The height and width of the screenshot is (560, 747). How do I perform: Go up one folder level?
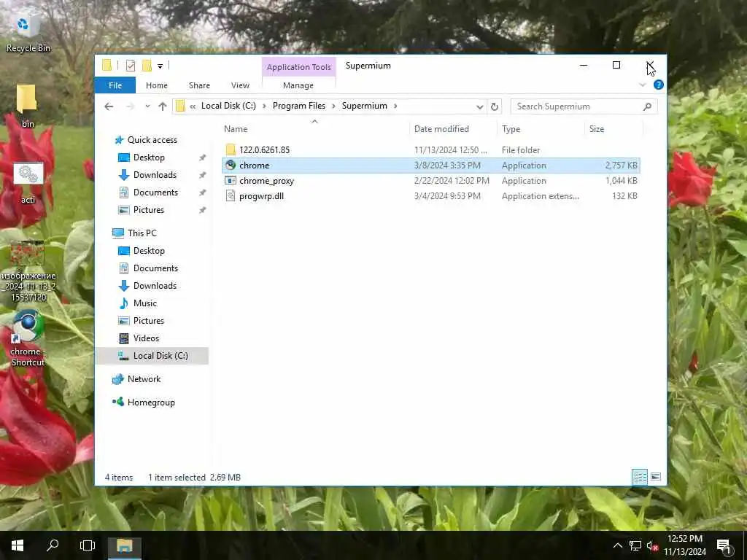pos(163,106)
